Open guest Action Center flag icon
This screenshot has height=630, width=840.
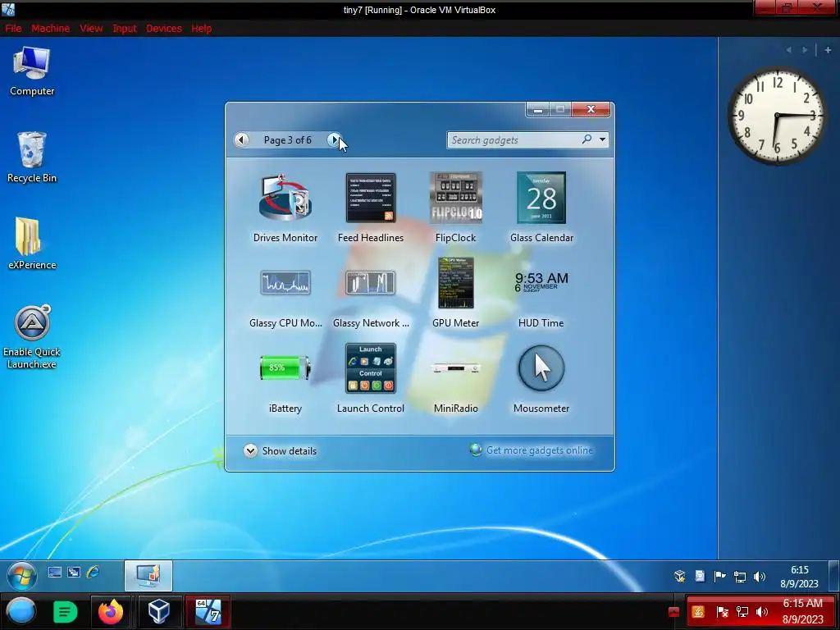(719, 577)
